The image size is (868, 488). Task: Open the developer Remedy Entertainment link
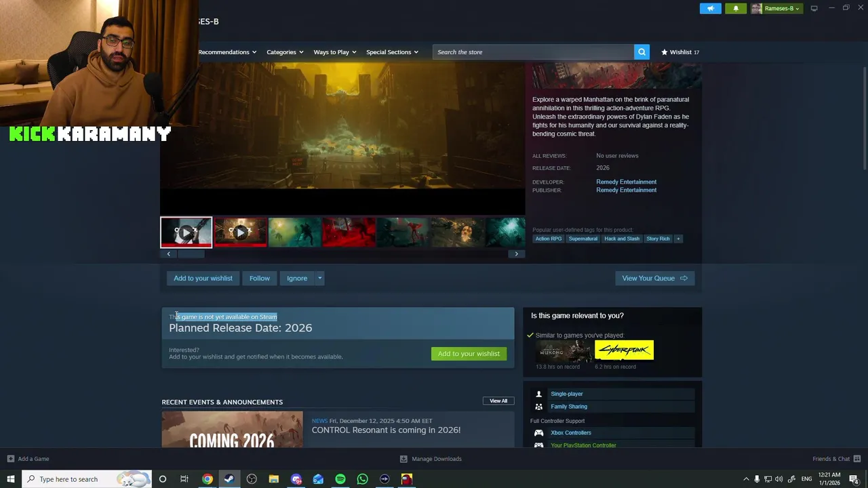pyautogui.click(x=626, y=182)
